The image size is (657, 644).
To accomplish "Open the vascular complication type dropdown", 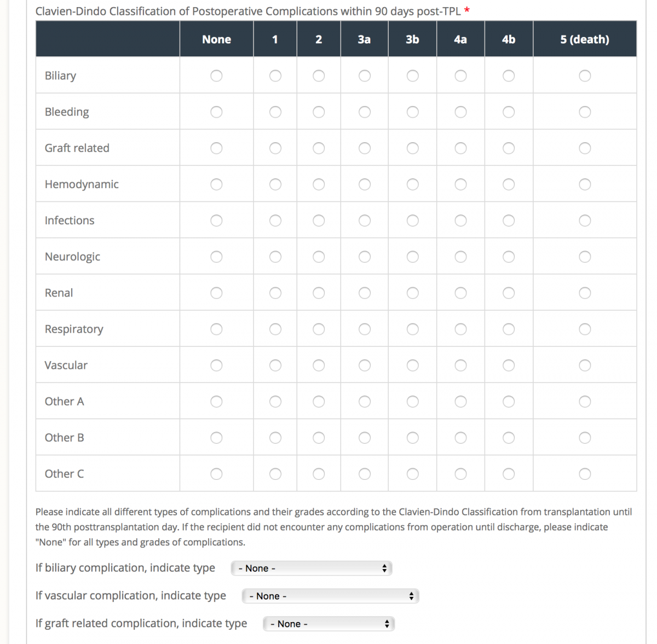I will (330, 596).
